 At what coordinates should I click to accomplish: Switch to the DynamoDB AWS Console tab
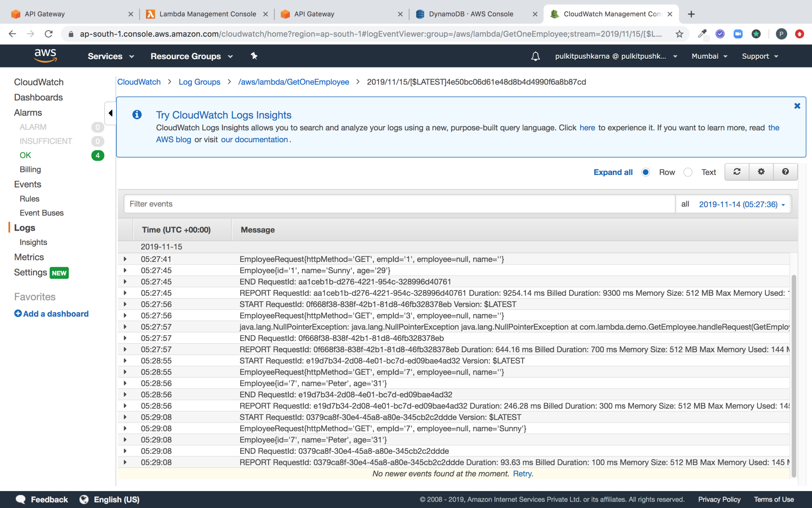point(471,14)
